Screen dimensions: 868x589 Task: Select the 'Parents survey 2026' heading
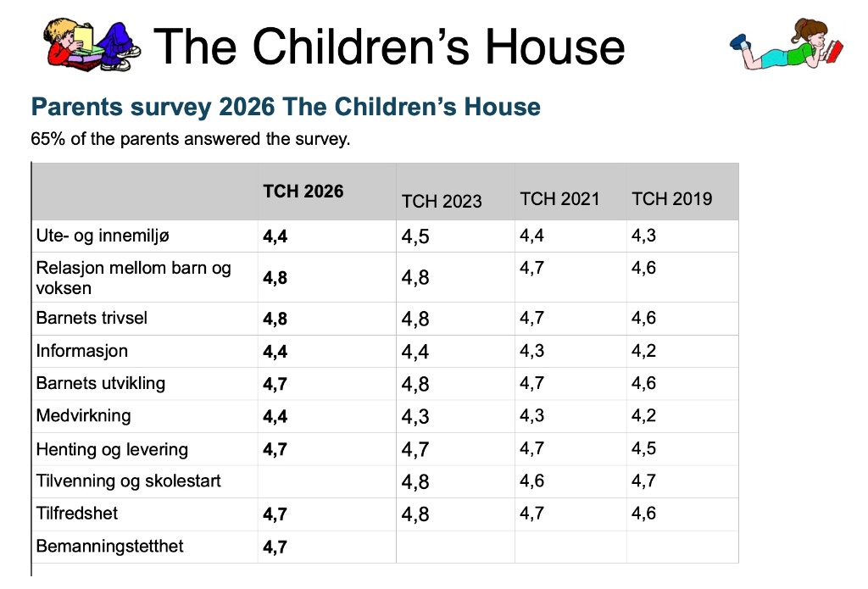tap(286, 108)
